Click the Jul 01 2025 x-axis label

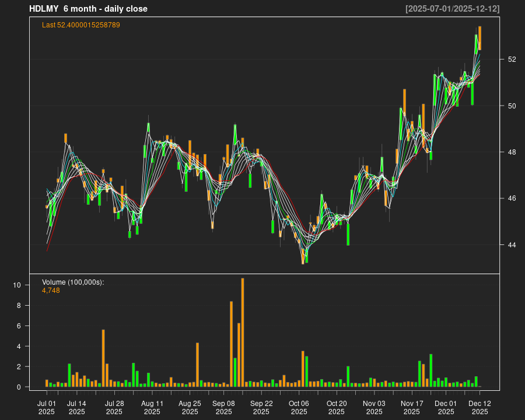tap(47, 407)
